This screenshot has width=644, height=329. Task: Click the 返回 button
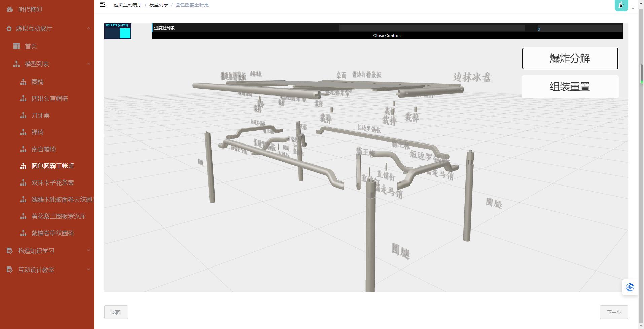[x=116, y=312]
